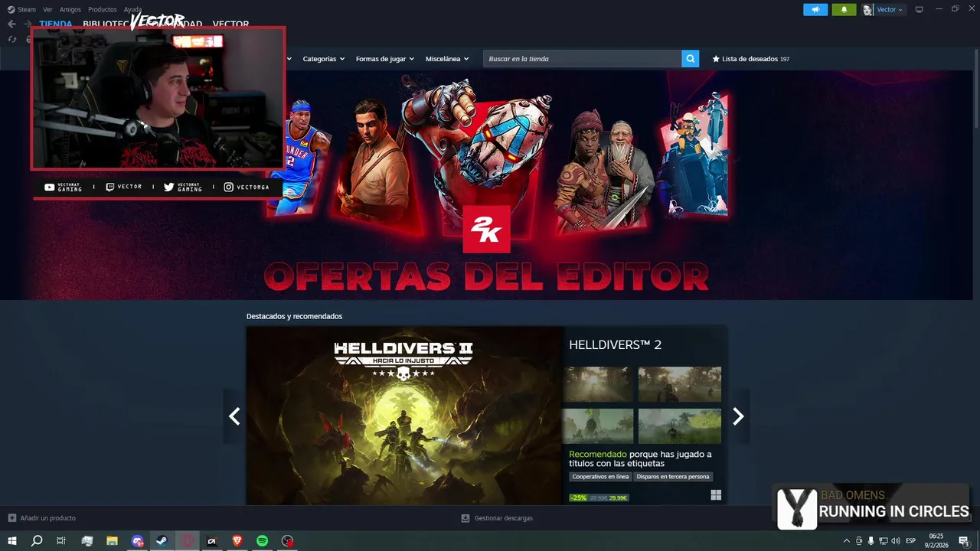Click the OBS Studio taskbar icon
980x551 pixels.
click(x=287, y=541)
